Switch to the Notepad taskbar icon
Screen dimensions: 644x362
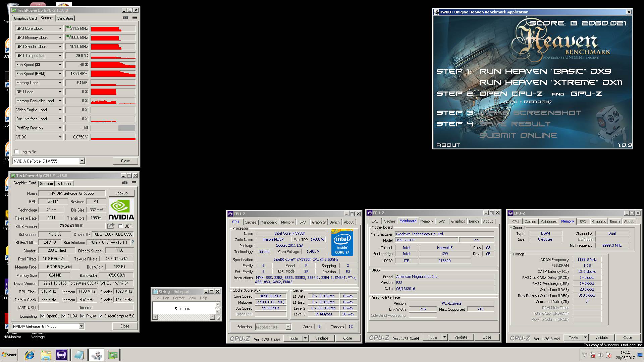79,355
